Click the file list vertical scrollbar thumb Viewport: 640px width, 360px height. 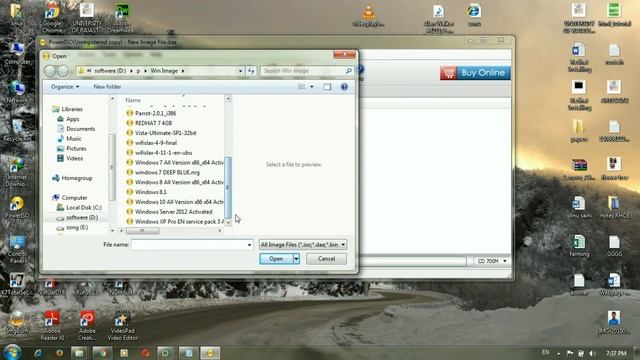point(228,187)
